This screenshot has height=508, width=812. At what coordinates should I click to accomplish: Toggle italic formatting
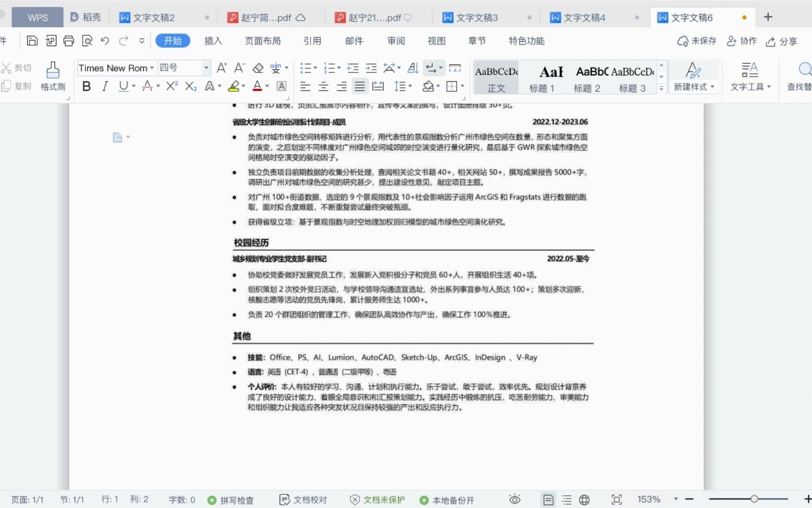[x=105, y=86]
